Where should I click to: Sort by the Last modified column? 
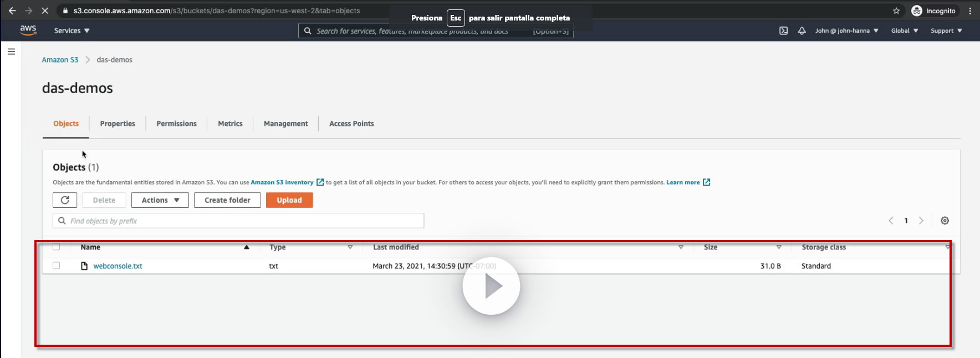[x=681, y=247]
